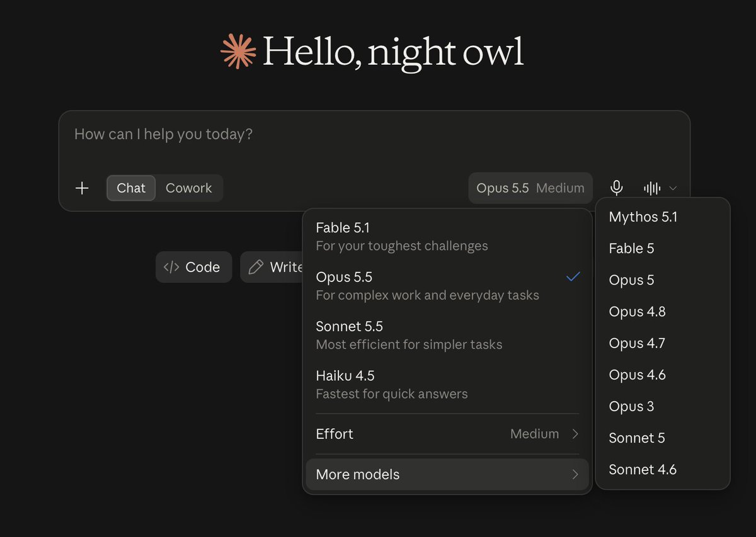Viewport: 756px width, 537px height.
Task: Select Haiku 4.5 model
Action: pos(447,384)
